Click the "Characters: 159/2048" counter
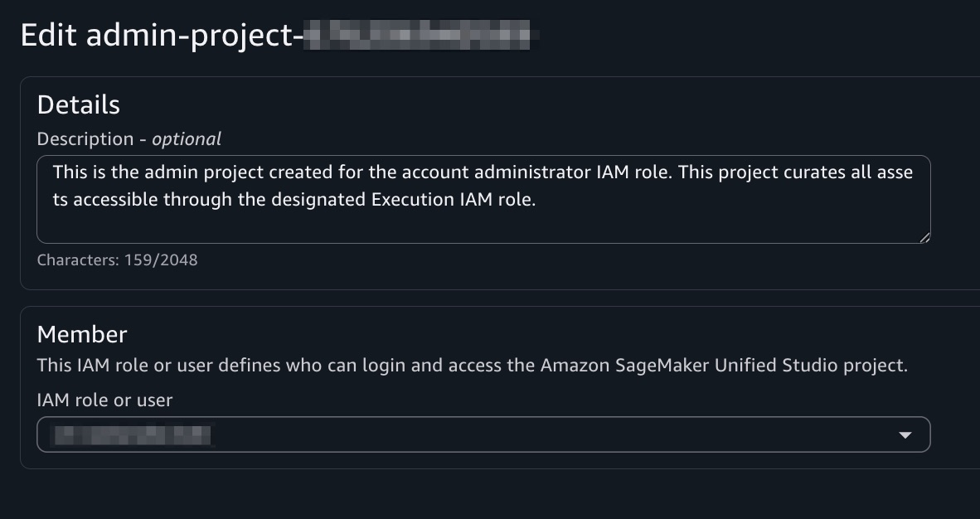The height and width of the screenshot is (519, 980). pos(117,260)
